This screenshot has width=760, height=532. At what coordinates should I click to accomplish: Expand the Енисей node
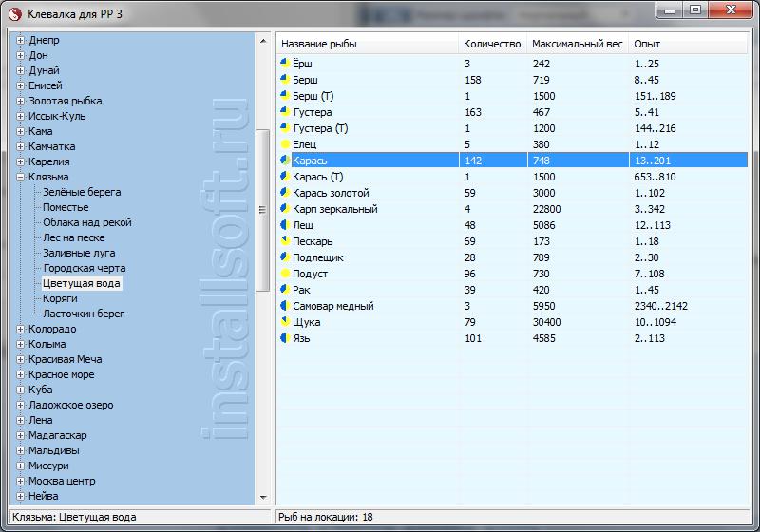[20, 85]
